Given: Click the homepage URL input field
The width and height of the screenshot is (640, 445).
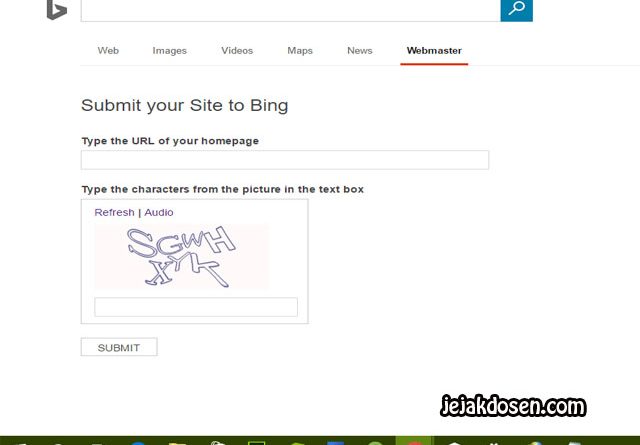Looking at the screenshot, I should tap(285, 160).
